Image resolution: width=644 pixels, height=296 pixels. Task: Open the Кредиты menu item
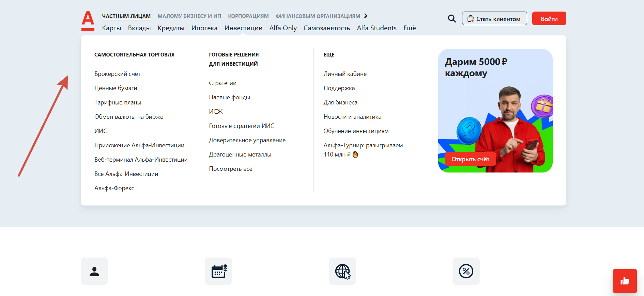(x=171, y=28)
